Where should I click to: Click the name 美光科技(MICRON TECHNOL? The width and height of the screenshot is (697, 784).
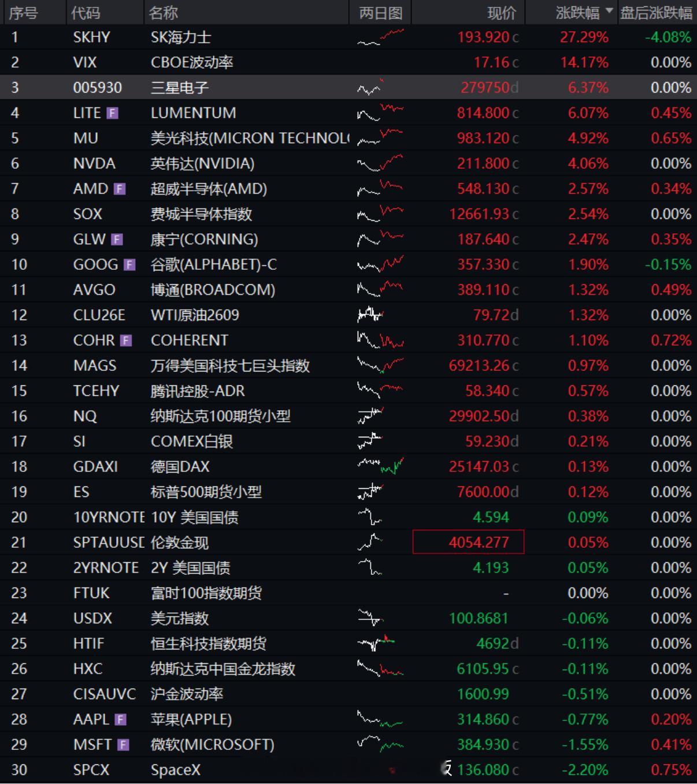[250, 139]
